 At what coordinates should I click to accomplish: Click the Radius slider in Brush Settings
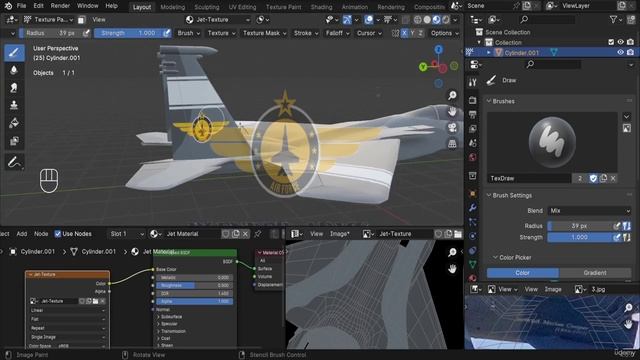pos(580,226)
